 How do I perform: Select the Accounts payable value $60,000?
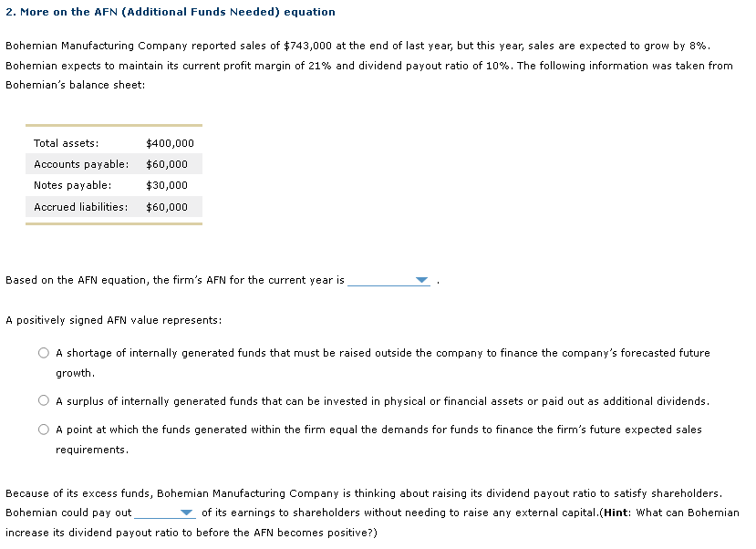pos(167,164)
